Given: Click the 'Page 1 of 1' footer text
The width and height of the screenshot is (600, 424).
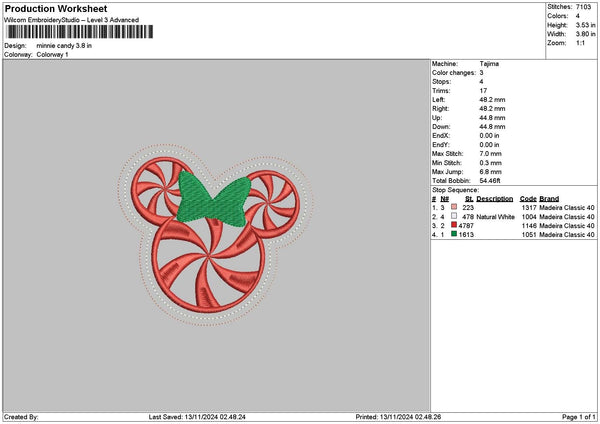Looking at the screenshot, I should (x=579, y=417).
